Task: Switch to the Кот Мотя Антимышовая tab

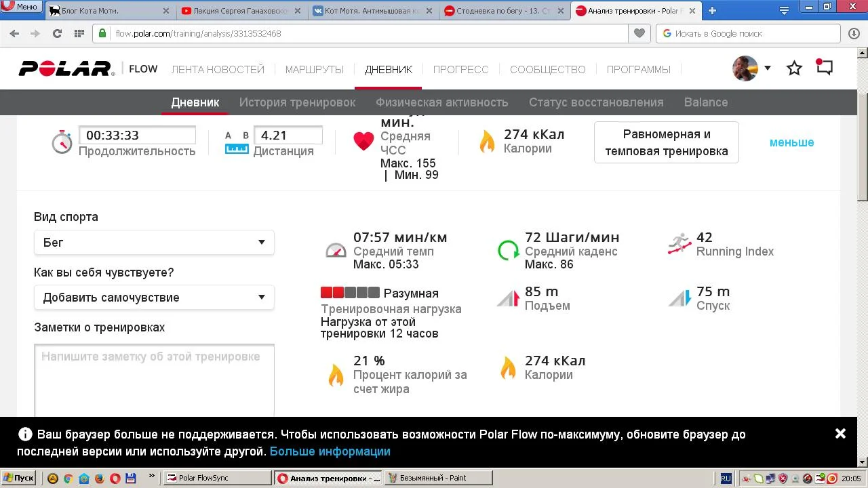Action: pos(372,11)
